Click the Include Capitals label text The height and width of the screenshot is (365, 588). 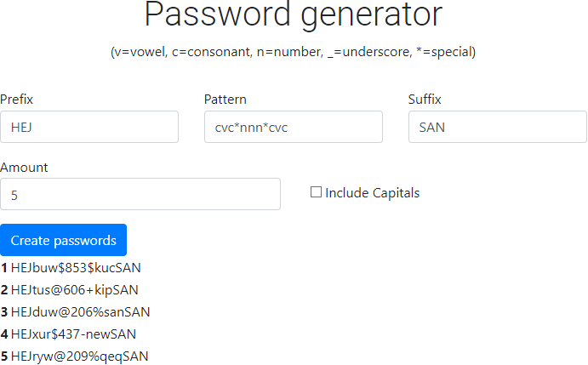373,193
